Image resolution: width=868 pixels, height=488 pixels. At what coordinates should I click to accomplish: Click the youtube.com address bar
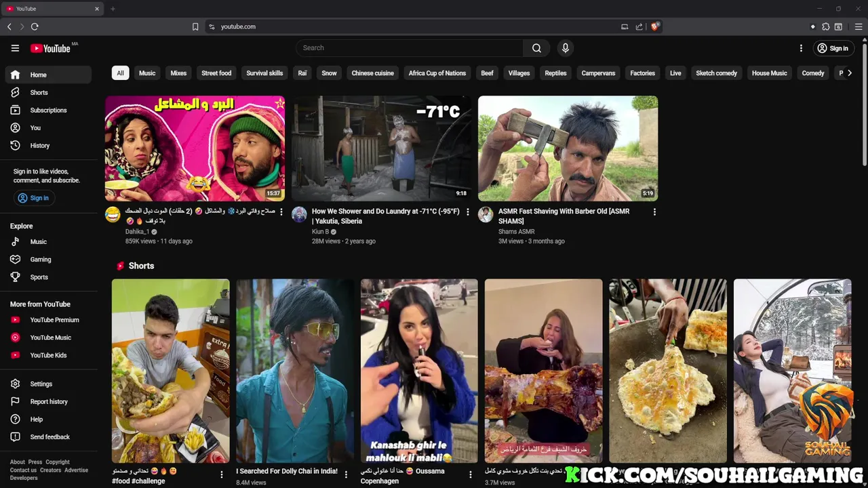tap(414, 26)
